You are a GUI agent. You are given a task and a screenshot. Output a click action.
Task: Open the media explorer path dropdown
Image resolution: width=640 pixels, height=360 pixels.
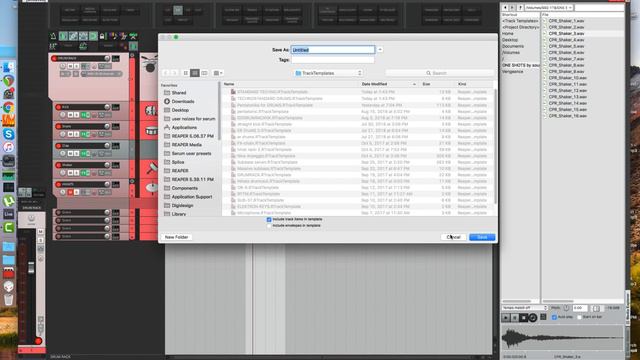pyautogui.click(x=549, y=8)
